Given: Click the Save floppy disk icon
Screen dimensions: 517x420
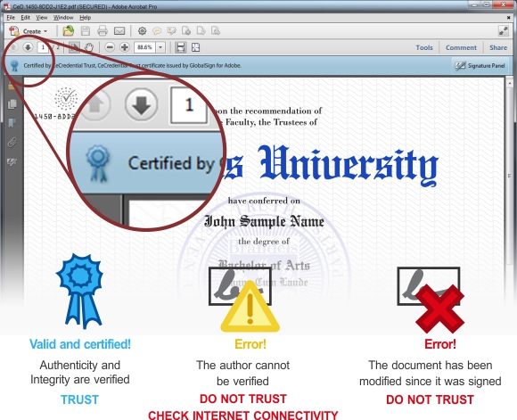Looking at the screenshot, I should pyautogui.click(x=86, y=31).
